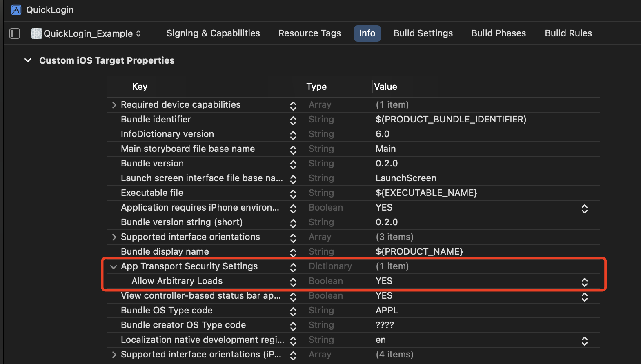
Task: Select the Bundle identifier key row
Action: (156, 119)
